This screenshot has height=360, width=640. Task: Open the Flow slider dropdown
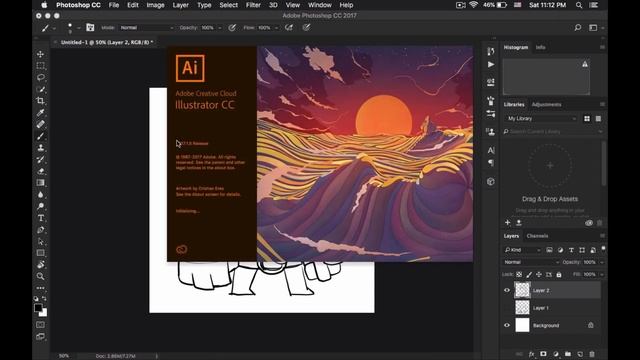click(276, 28)
